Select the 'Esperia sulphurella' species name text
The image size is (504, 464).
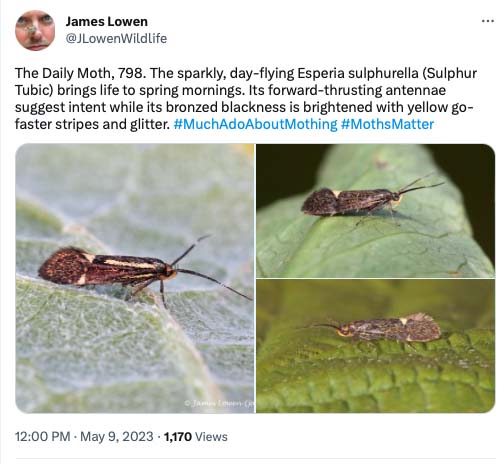point(358,73)
